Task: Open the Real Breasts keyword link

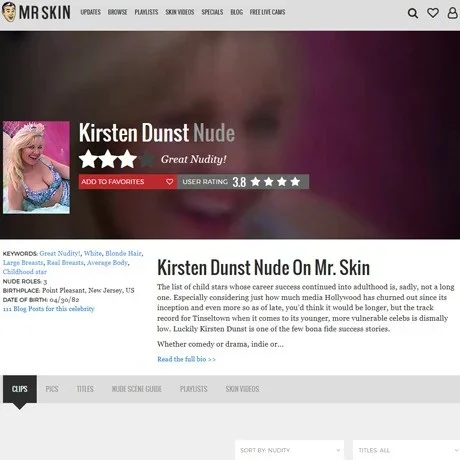Action: tap(65, 263)
